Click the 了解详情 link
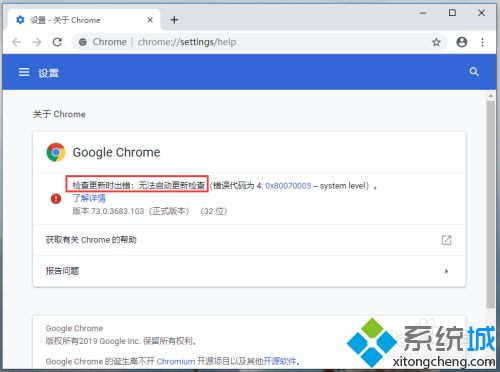 point(89,198)
